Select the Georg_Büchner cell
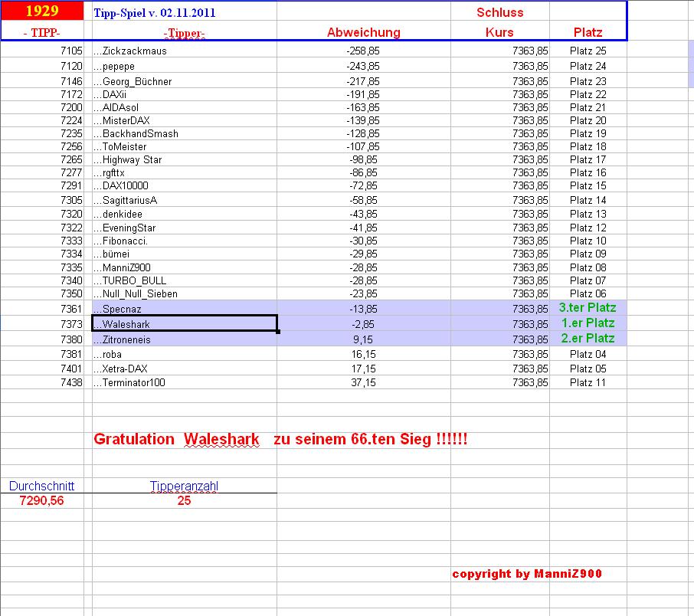694x616 pixels. [x=184, y=81]
